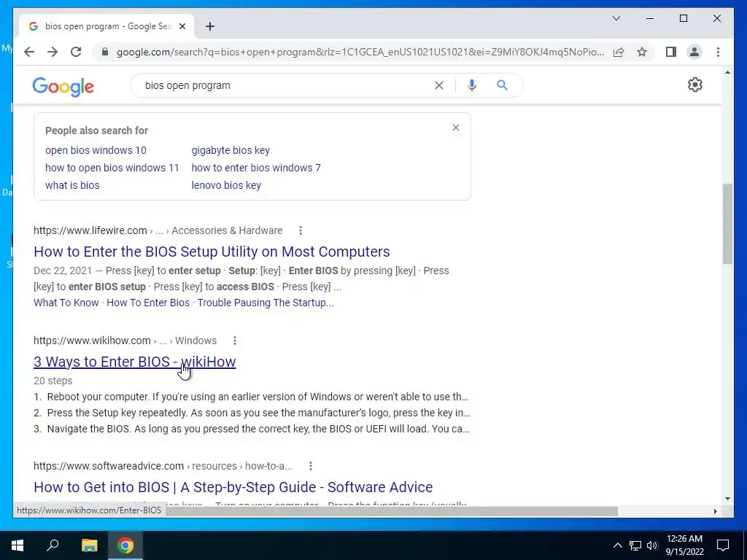Open the volume icon in the system tray
The width and height of the screenshot is (747, 560).
pos(652,545)
